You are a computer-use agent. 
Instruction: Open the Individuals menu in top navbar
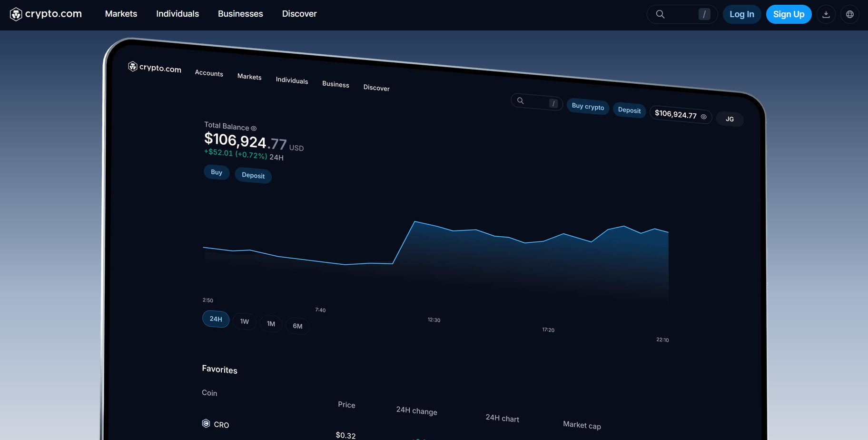pyautogui.click(x=178, y=14)
